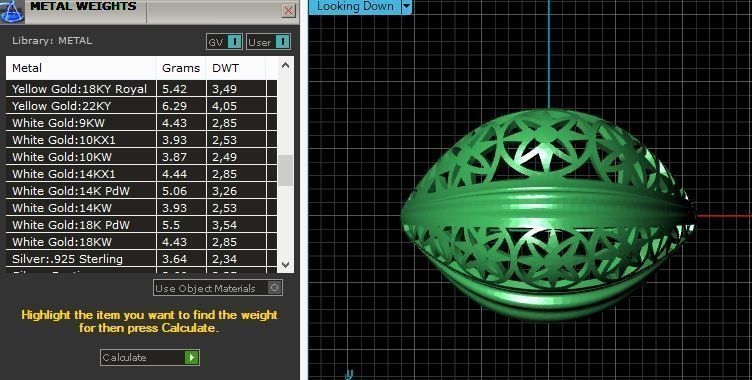
Task: Close the Metal Weights panel
Action: [x=289, y=11]
